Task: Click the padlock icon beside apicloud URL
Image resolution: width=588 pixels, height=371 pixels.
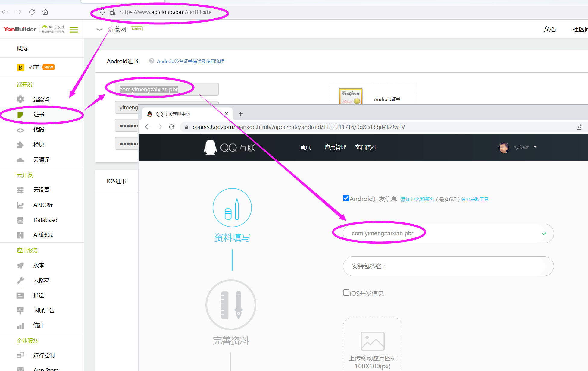Action: tap(112, 12)
